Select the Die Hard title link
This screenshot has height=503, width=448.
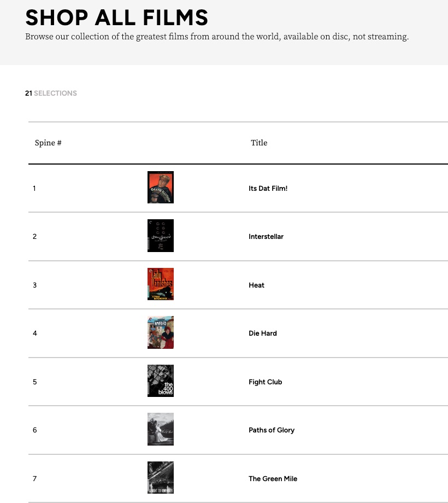263,334
